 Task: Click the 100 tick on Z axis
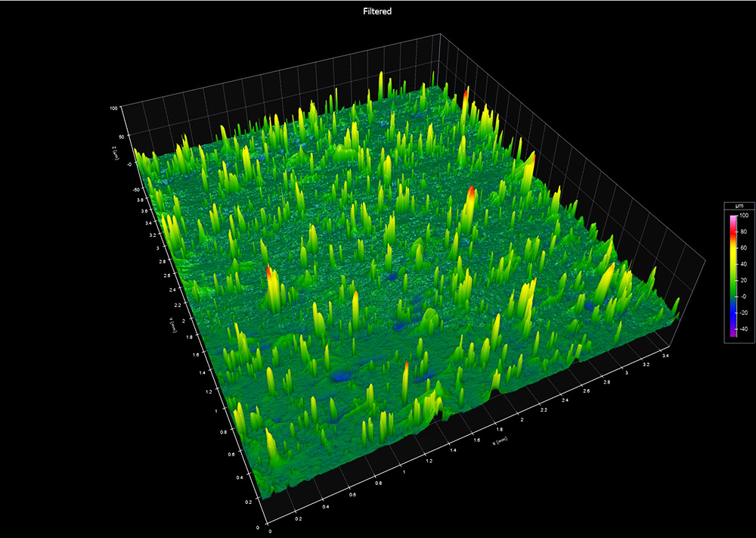114,108
